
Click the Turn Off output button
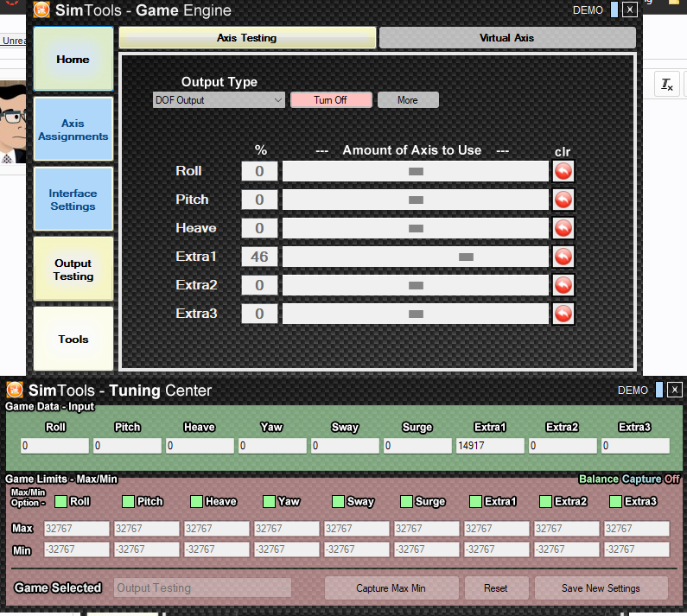point(331,100)
